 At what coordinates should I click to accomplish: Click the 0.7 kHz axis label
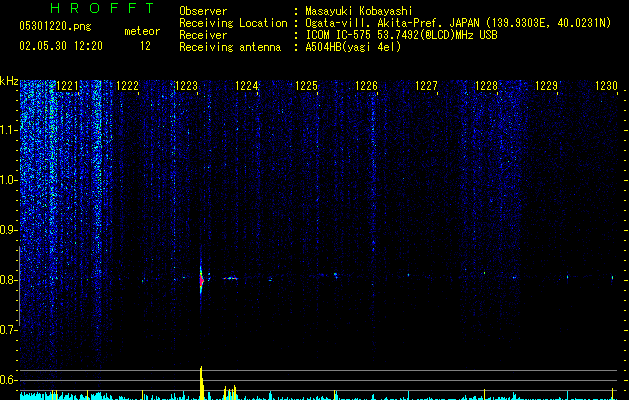(8, 330)
